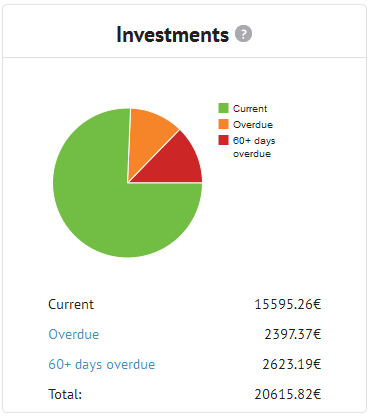
Task: Click the Current row label in summary
Action: pos(71,304)
